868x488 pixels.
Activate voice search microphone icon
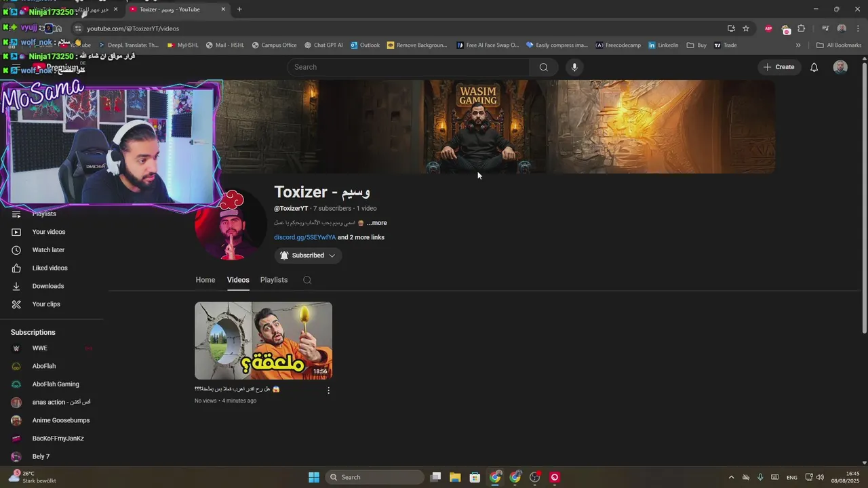pos(574,67)
